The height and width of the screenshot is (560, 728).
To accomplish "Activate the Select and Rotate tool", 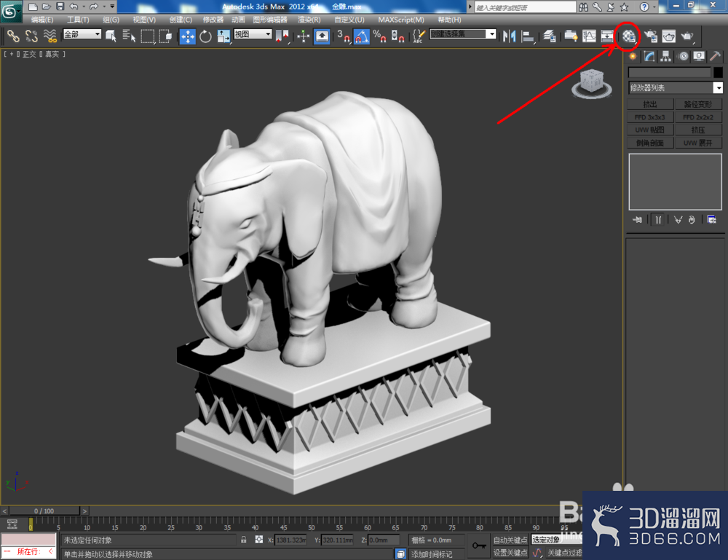I will click(x=205, y=36).
